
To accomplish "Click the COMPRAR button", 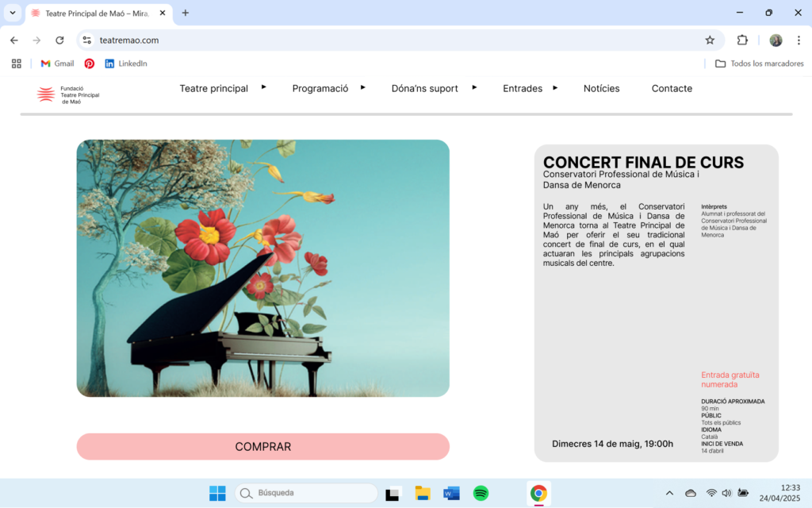I will (x=263, y=446).
